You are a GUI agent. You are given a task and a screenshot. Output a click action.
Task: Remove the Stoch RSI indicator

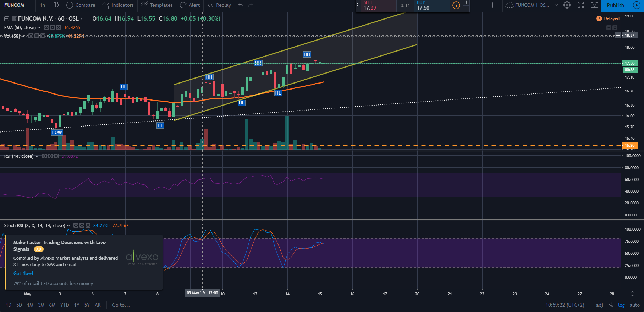coord(88,225)
